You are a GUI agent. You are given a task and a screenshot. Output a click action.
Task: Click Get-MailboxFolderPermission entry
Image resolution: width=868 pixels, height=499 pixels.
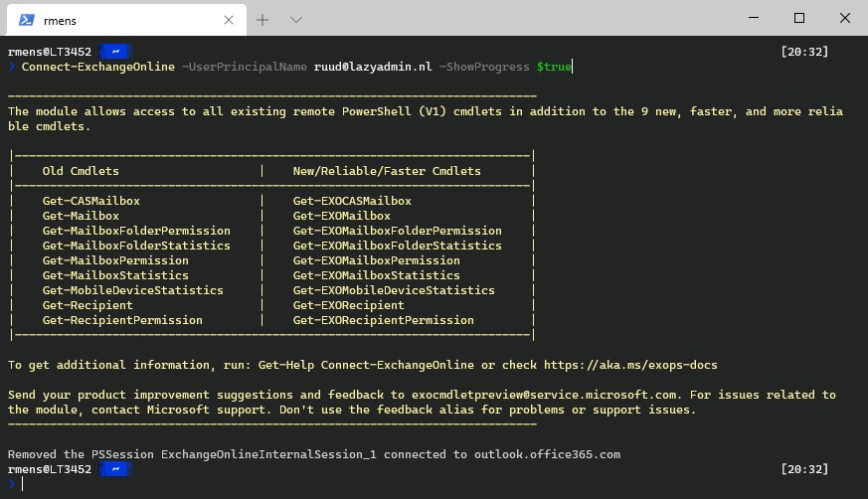(136, 231)
